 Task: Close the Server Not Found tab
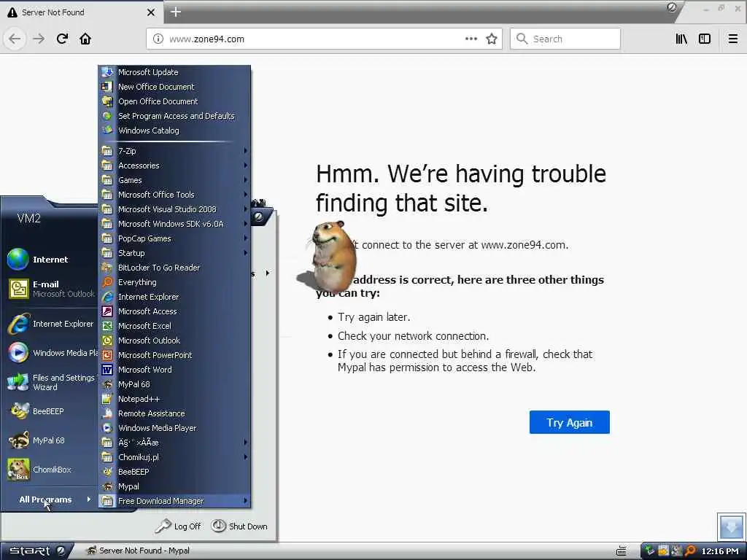pos(151,12)
